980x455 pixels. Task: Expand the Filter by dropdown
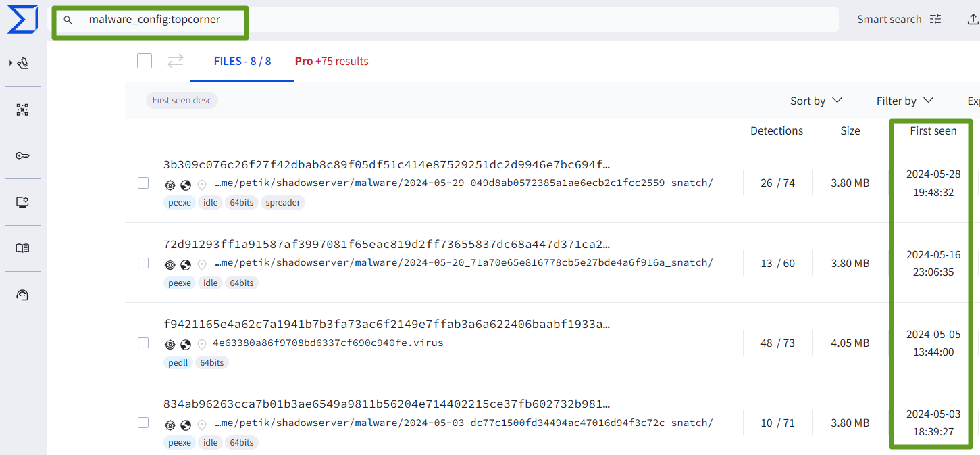tap(904, 101)
